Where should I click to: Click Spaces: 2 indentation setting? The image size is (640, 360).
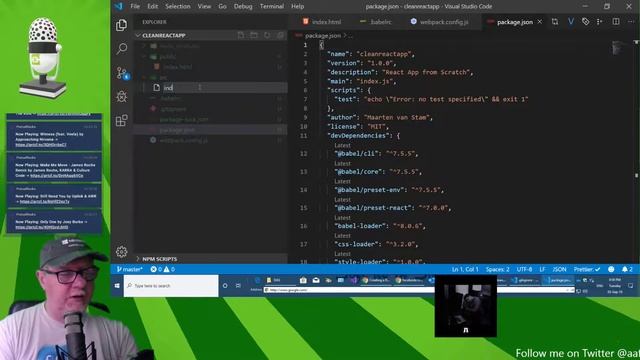point(498,269)
